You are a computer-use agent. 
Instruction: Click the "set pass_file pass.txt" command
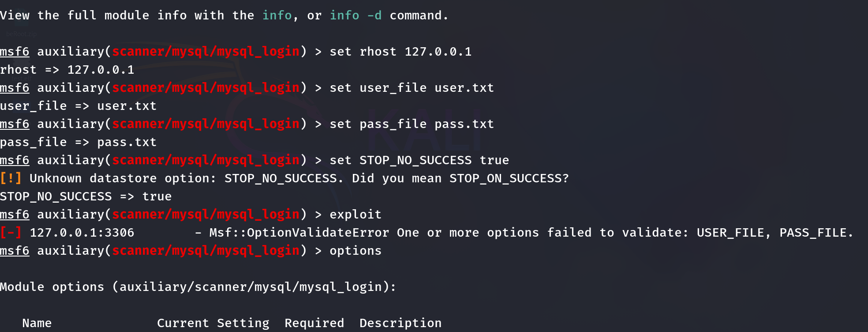(412, 124)
